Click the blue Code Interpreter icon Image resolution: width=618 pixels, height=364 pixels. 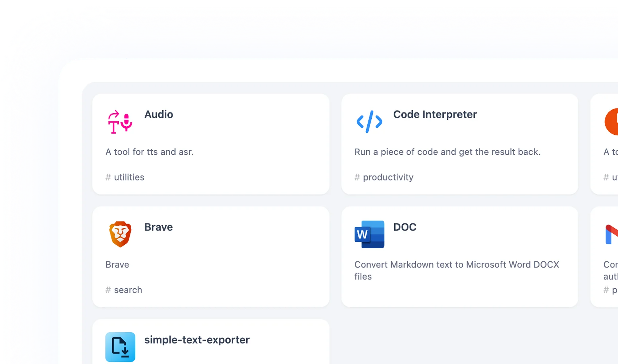369,122
